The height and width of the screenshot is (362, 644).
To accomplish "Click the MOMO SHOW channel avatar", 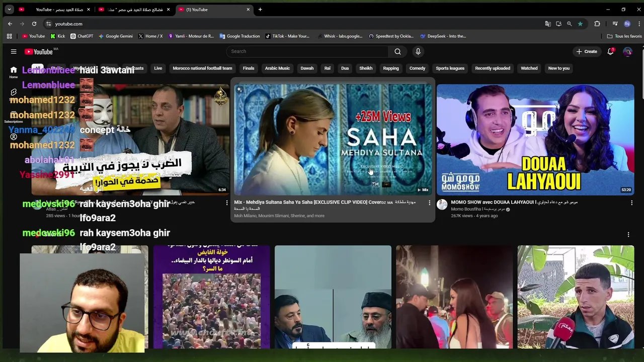I will pos(442,204).
